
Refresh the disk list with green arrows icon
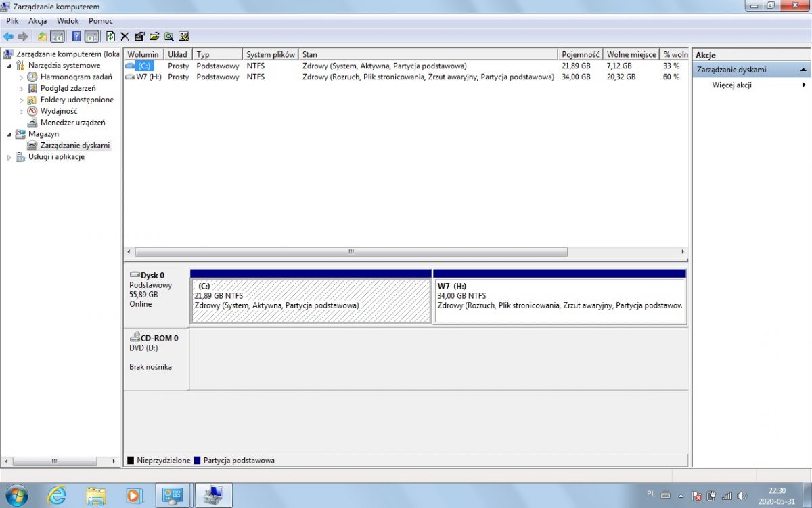[x=111, y=37]
